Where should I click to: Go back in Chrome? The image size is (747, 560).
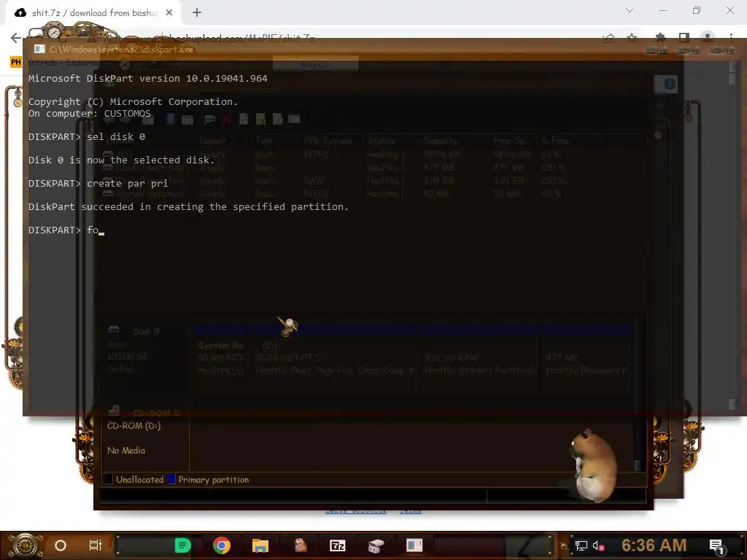(16, 38)
